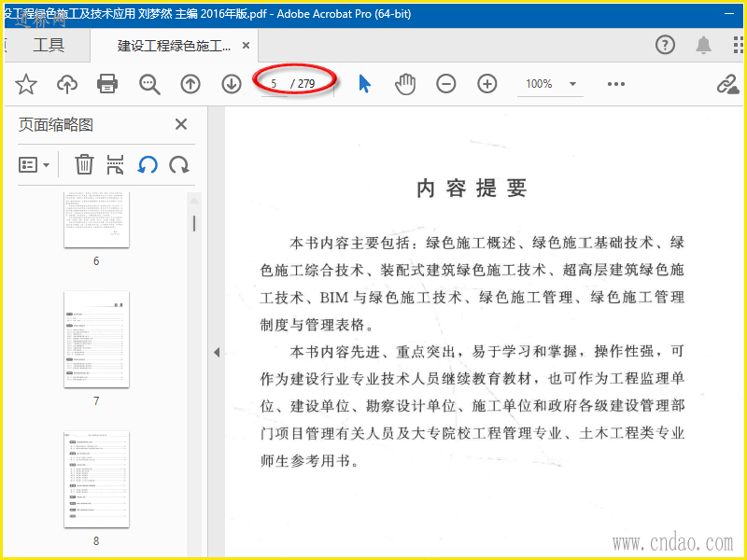Open the print pages tool in thumbnails panel
The image size is (747, 560).
tap(115, 165)
